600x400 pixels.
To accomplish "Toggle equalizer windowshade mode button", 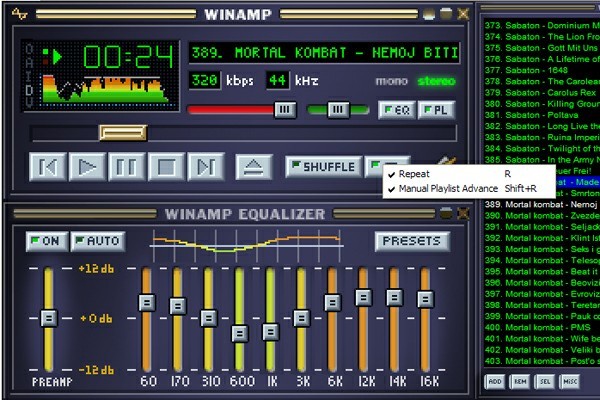I will (x=446, y=214).
